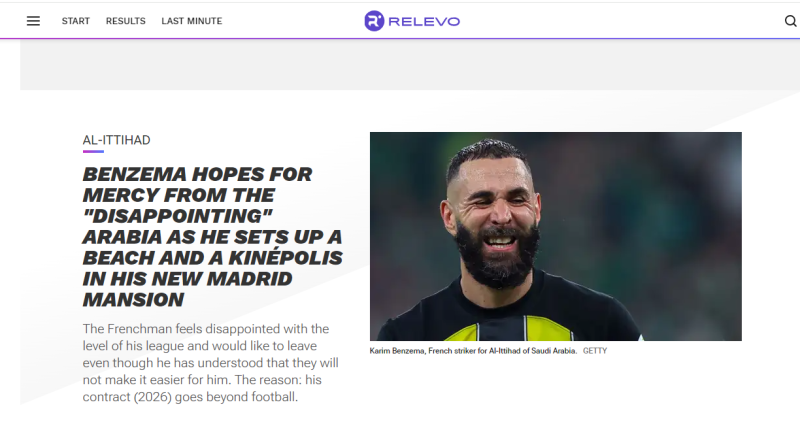The height and width of the screenshot is (426, 800).
Task: Click the search magnifier icon
Action: pyautogui.click(x=790, y=21)
